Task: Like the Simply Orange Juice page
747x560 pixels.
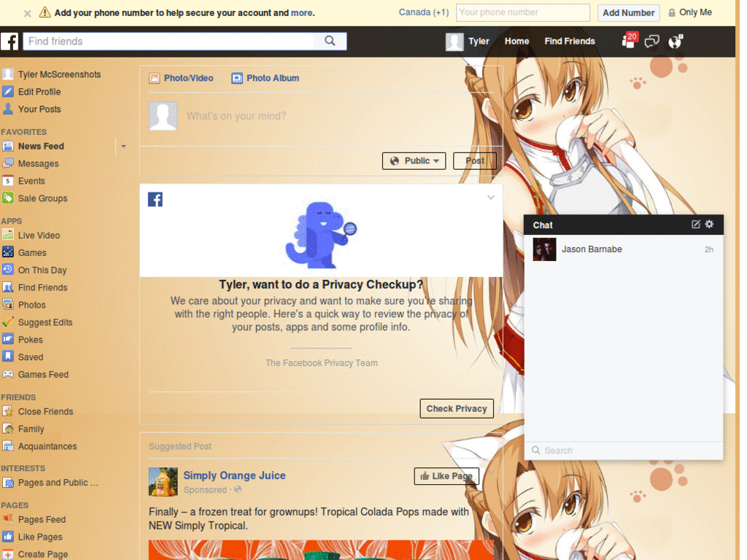Action: click(x=446, y=475)
